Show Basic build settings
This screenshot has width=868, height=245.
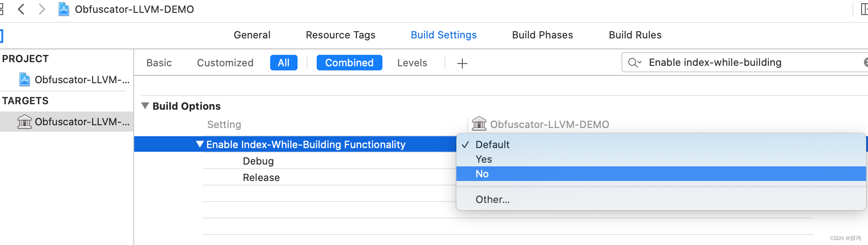coord(159,63)
